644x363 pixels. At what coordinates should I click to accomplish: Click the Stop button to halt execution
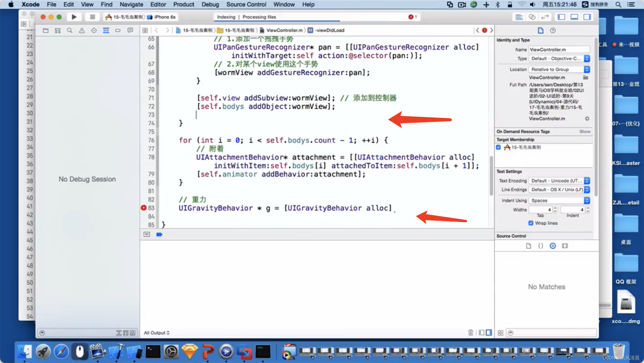90,17
